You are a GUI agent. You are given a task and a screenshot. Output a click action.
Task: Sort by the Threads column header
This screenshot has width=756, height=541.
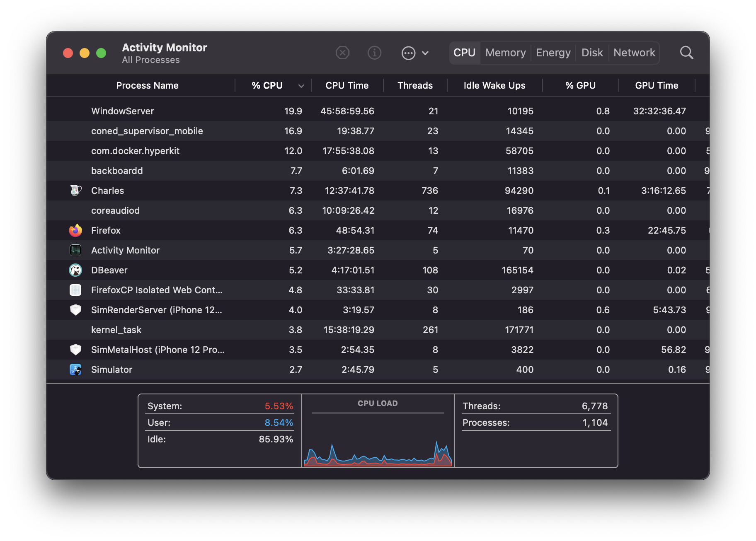click(415, 86)
